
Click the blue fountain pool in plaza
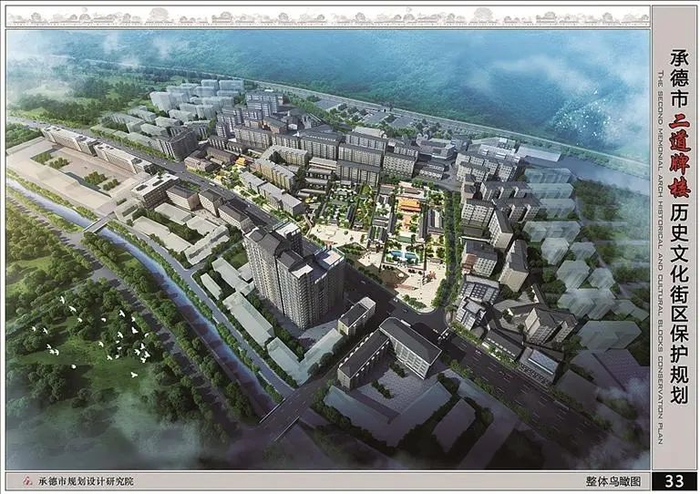pos(402,256)
